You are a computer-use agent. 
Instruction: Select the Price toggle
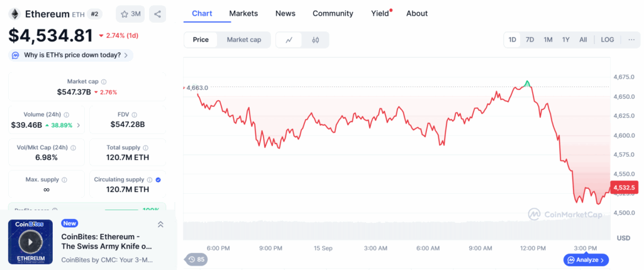click(201, 40)
